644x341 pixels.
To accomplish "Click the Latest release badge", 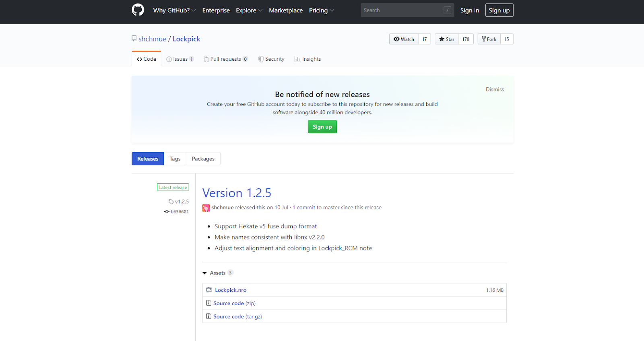I will point(173,187).
